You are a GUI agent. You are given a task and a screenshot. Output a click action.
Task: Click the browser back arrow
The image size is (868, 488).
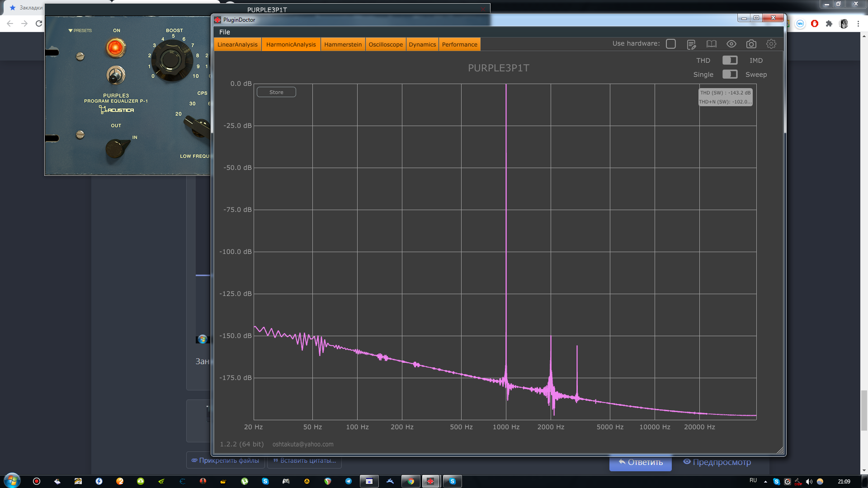pos(10,23)
